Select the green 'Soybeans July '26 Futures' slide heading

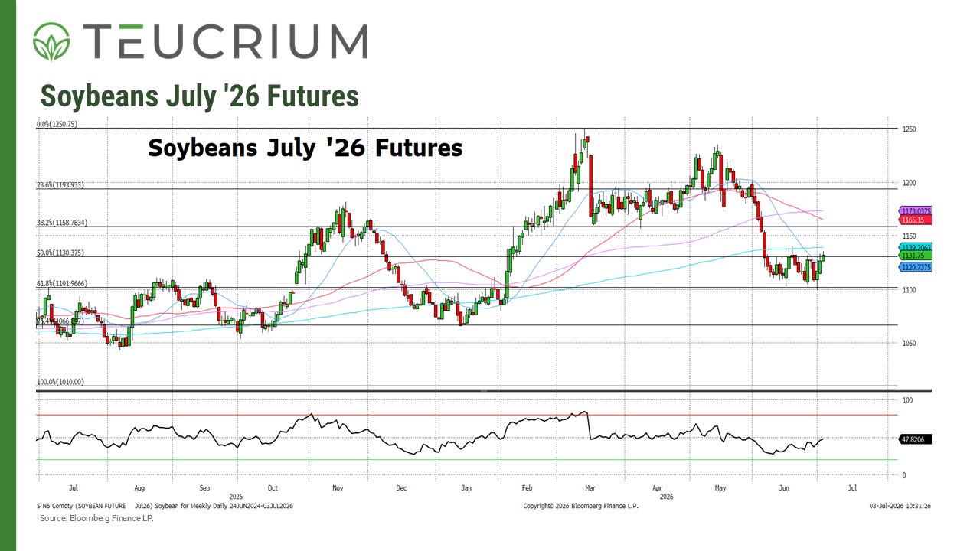(199, 97)
